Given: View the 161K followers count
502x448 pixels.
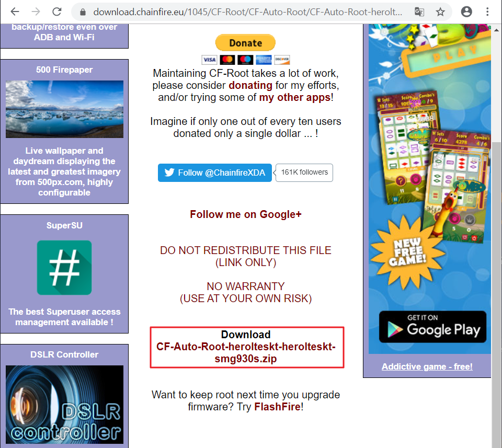Looking at the screenshot, I should coord(304,173).
